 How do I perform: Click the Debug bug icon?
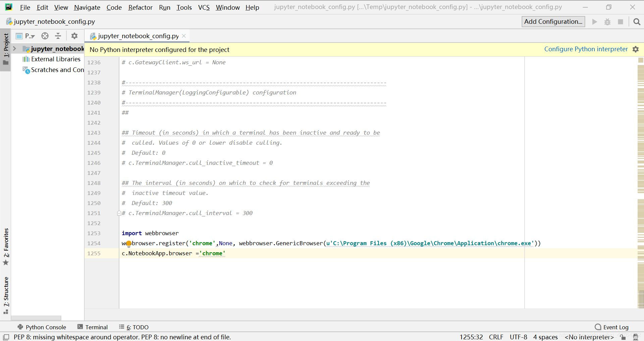[607, 22]
